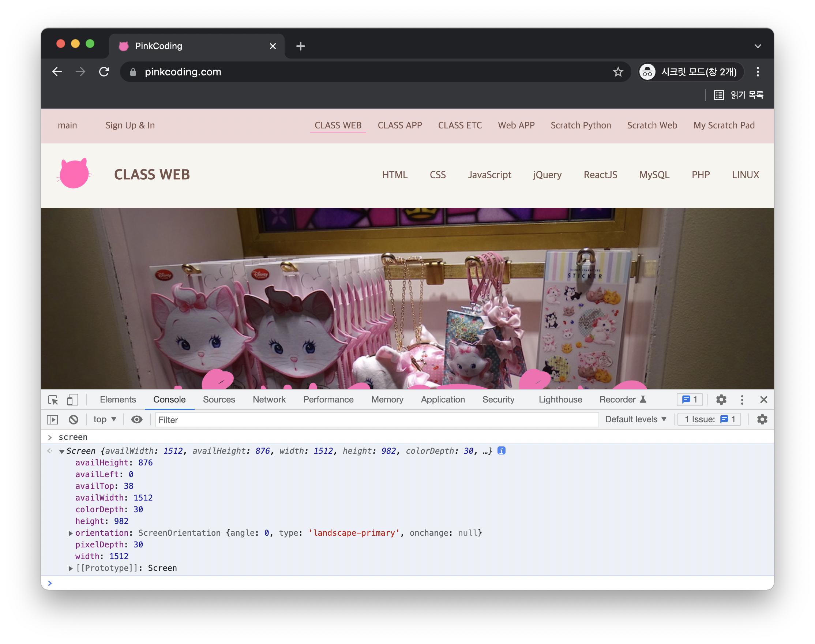Open the Network tab
The image size is (815, 644).
tap(269, 400)
